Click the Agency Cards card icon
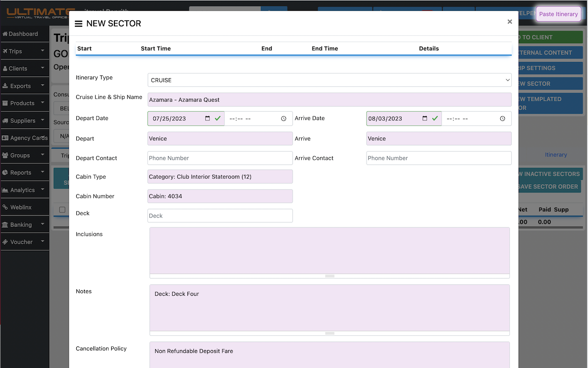Image resolution: width=588 pixels, height=368 pixels. point(5,138)
